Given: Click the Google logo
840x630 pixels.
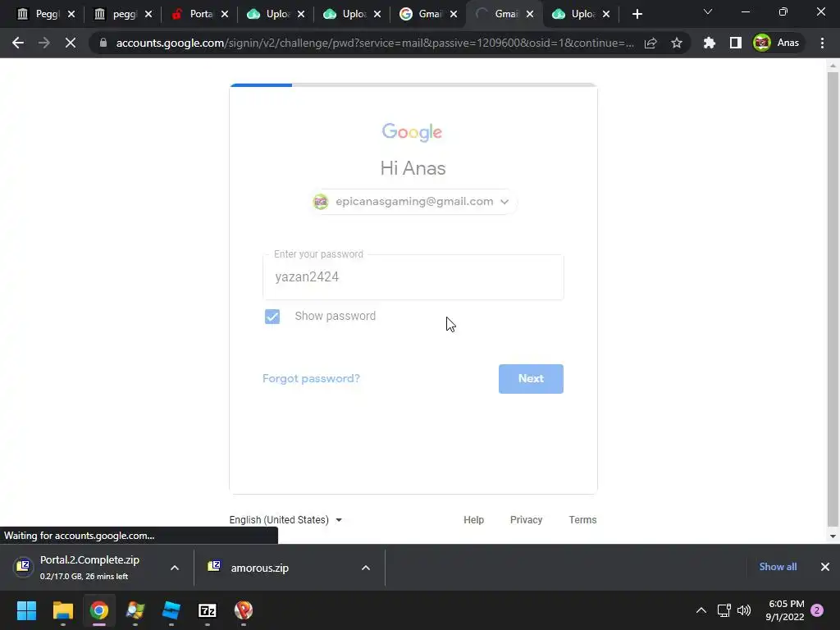Looking at the screenshot, I should click(413, 132).
